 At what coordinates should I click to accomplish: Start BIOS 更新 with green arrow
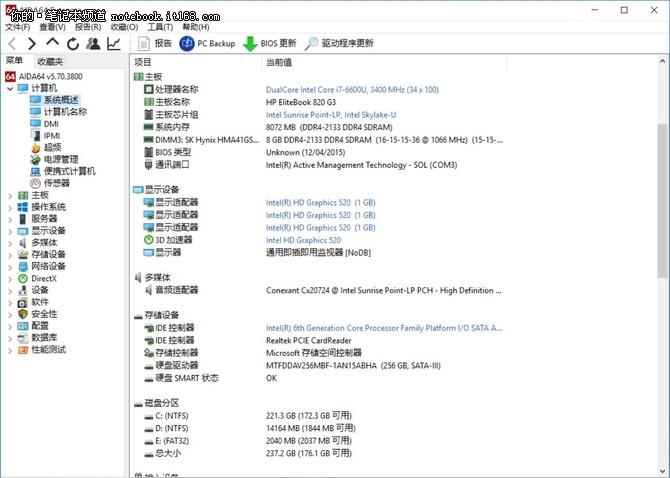coord(270,44)
